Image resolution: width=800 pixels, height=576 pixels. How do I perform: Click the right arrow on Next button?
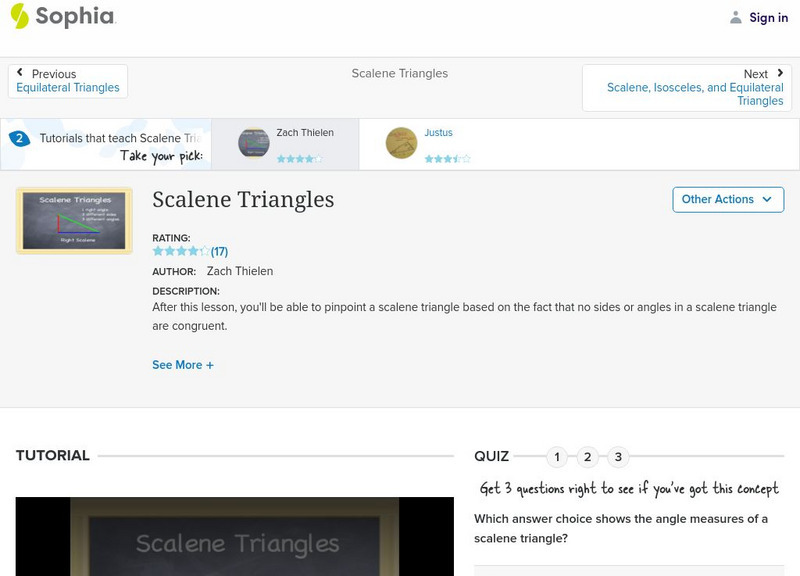pos(778,73)
